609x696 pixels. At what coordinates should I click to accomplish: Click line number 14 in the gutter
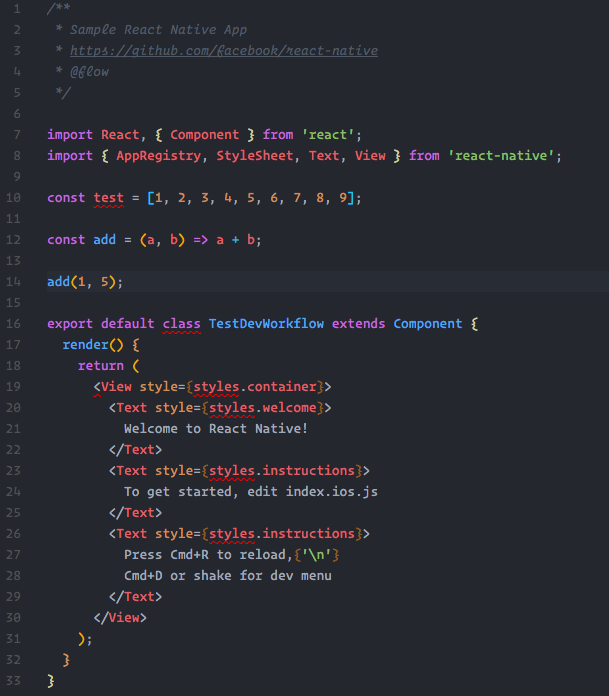(x=13, y=281)
